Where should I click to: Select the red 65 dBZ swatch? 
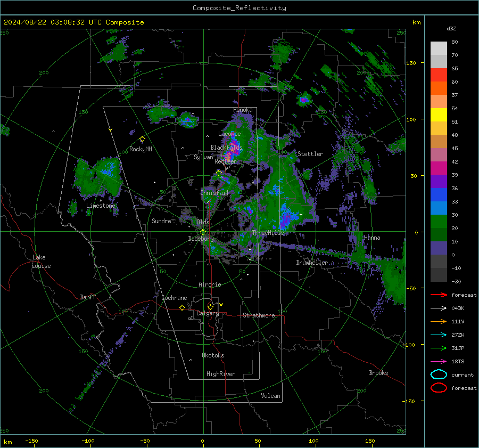point(439,75)
